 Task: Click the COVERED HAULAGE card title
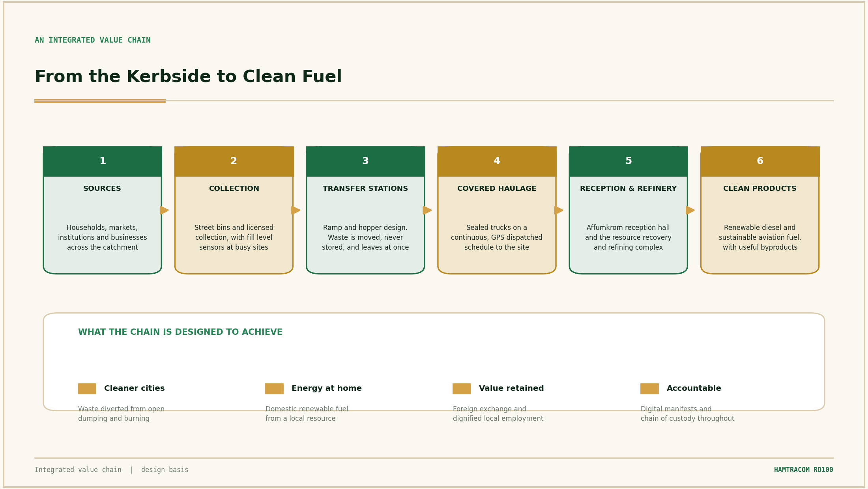[497, 189]
